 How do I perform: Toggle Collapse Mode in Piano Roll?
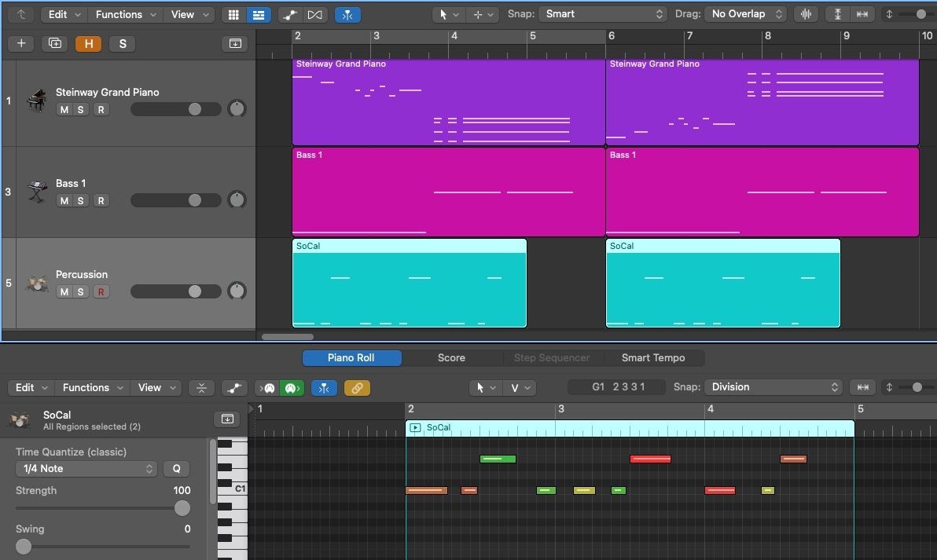[201, 388]
